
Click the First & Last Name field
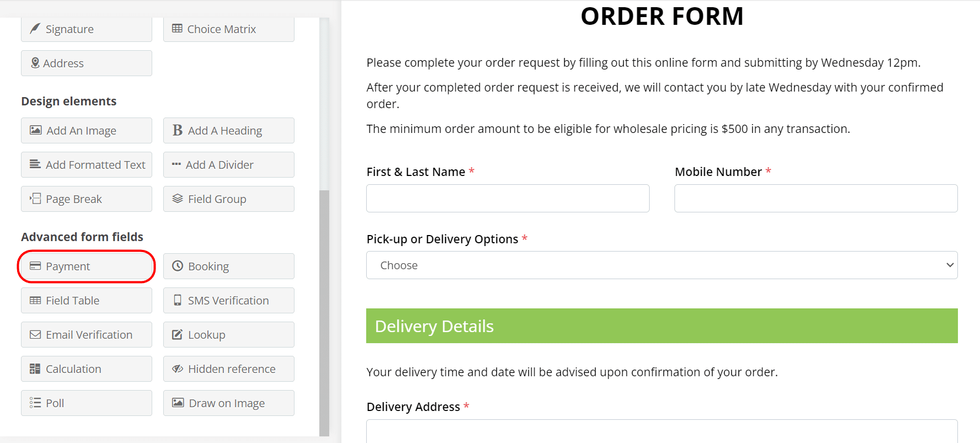point(507,199)
